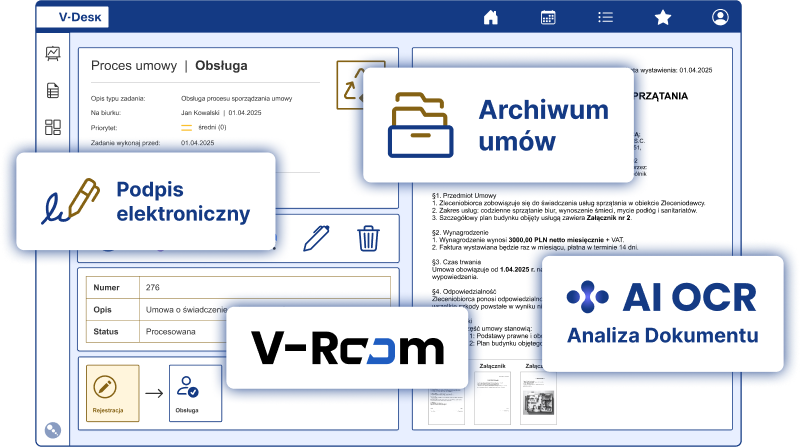Click the Numer value 276
800x447 pixels.
[x=153, y=287]
